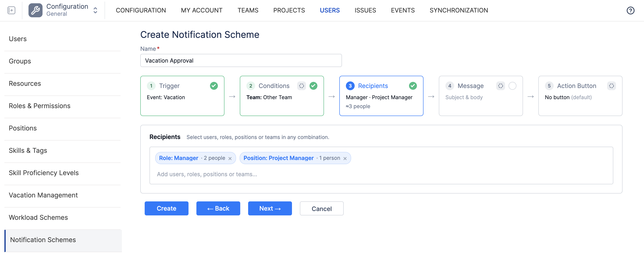Image resolution: width=644 pixels, height=257 pixels.
Task: Open the help question mark icon
Action: point(630,11)
